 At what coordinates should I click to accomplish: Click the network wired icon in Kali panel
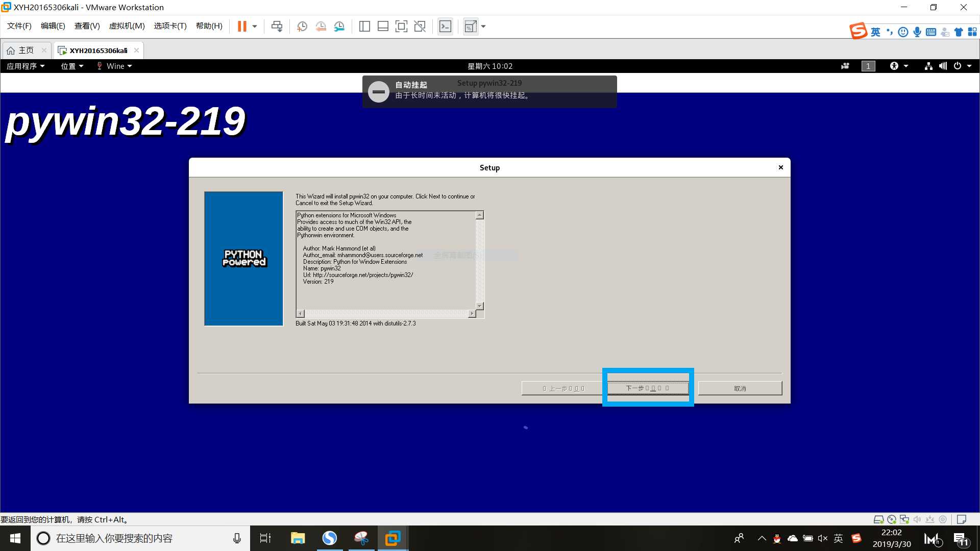point(928,66)
